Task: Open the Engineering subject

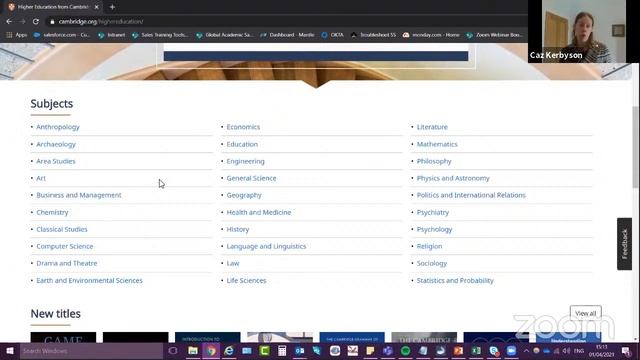Action: click(245, 161)
